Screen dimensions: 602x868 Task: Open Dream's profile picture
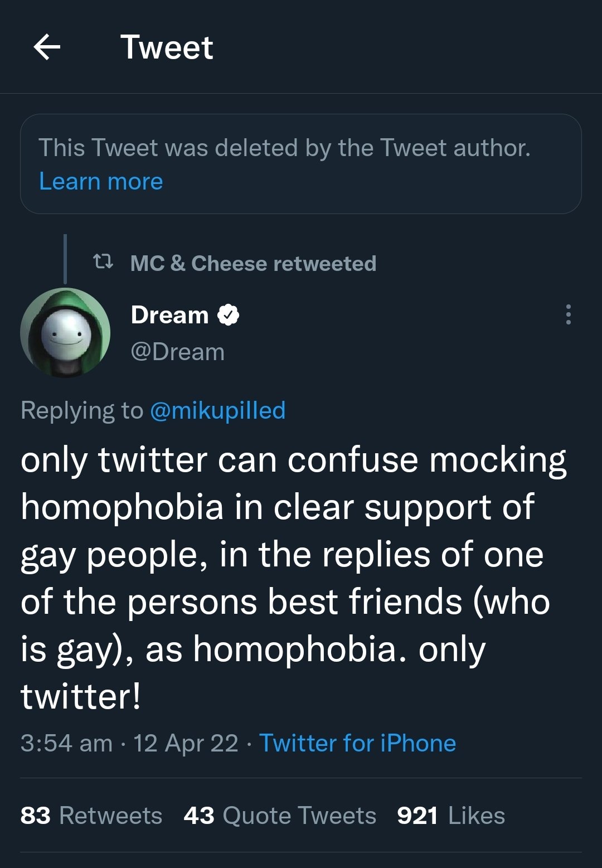click(65, 333)
